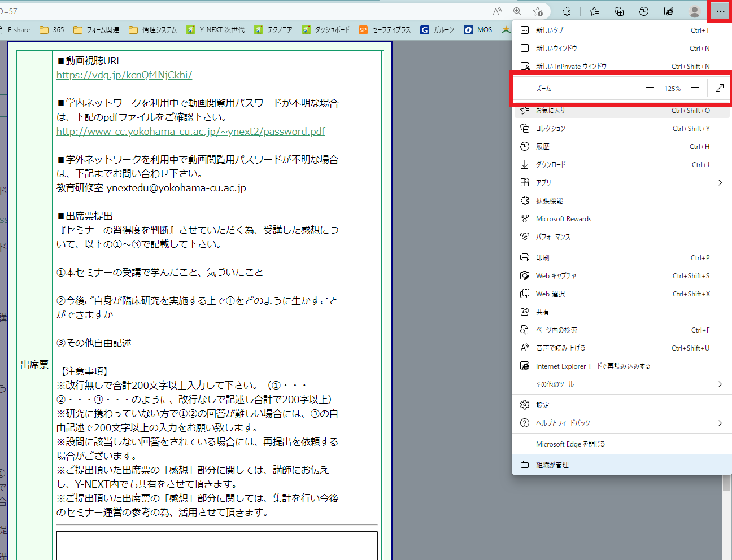Expand the ヘルプとフィードバック submenu
This screenshot has height=560, width=732.
[720, 423]
